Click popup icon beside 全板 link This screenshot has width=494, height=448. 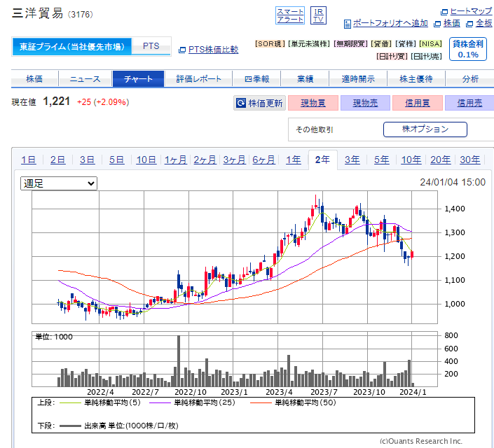coord(469,24)
